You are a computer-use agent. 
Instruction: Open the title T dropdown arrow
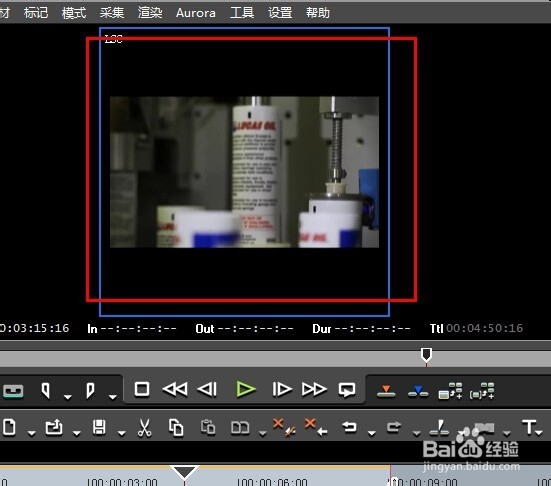click(539, 433)
